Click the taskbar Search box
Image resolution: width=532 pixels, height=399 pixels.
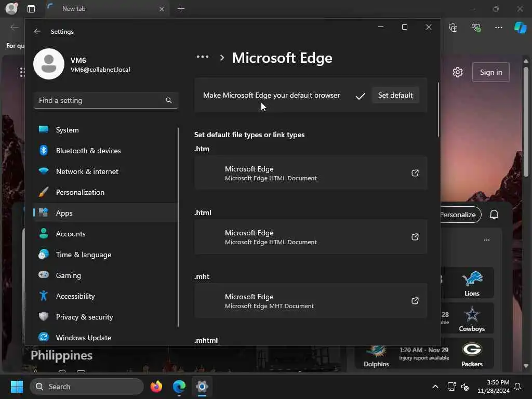tap(87, 387)
